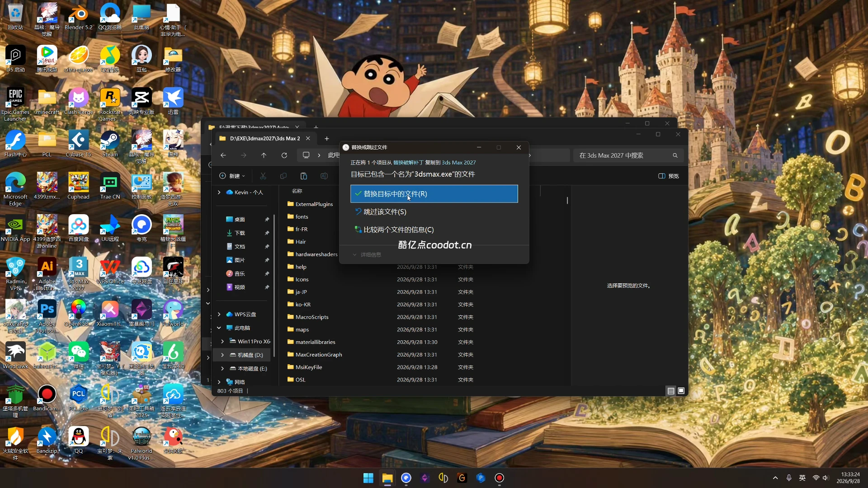Select the hardwareshaders folder
This screenshot has height=488, width=868.
click(x=312, y=254)
